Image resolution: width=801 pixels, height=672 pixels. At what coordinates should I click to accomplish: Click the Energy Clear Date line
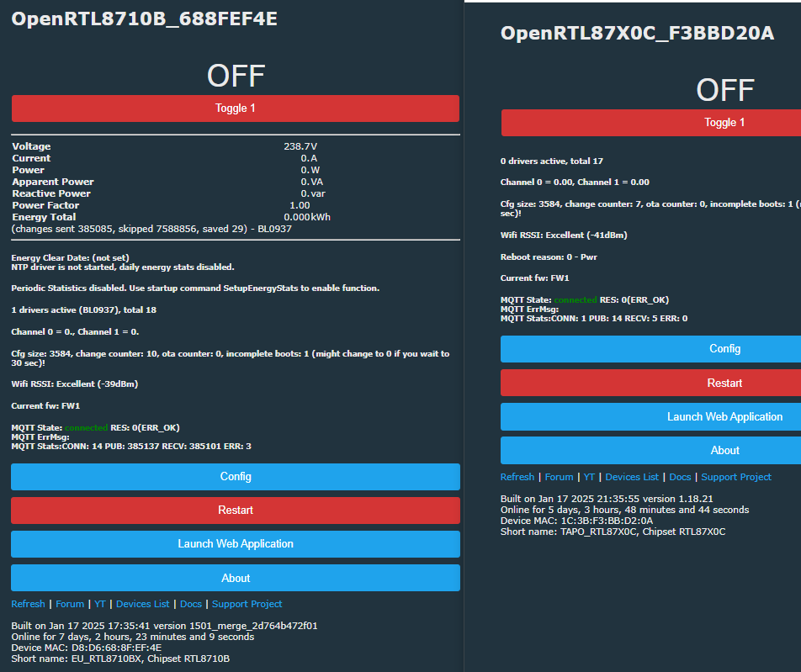pos(71,258)
